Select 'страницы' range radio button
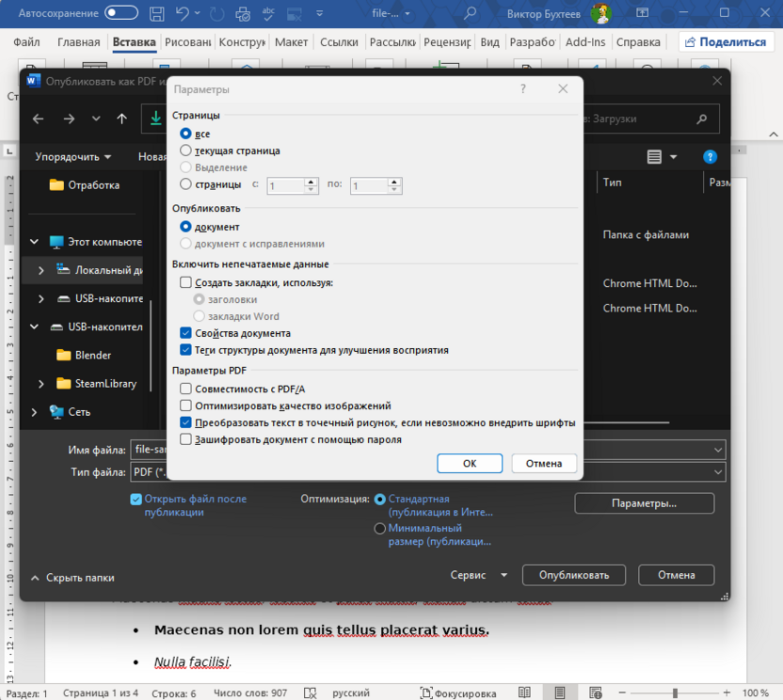Viewport: 783px width, 700px height. [x=185, y=184]
